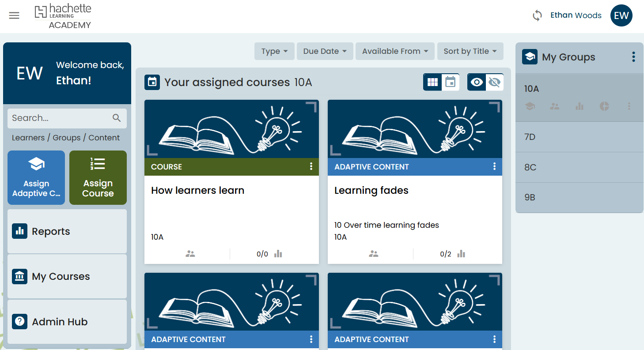Open the Due Date filter dropdown

(x=325, y=51)
